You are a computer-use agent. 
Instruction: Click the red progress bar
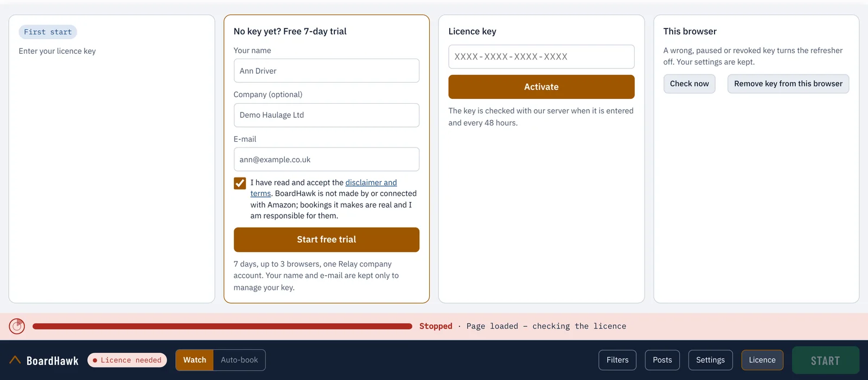pos(222,326)
